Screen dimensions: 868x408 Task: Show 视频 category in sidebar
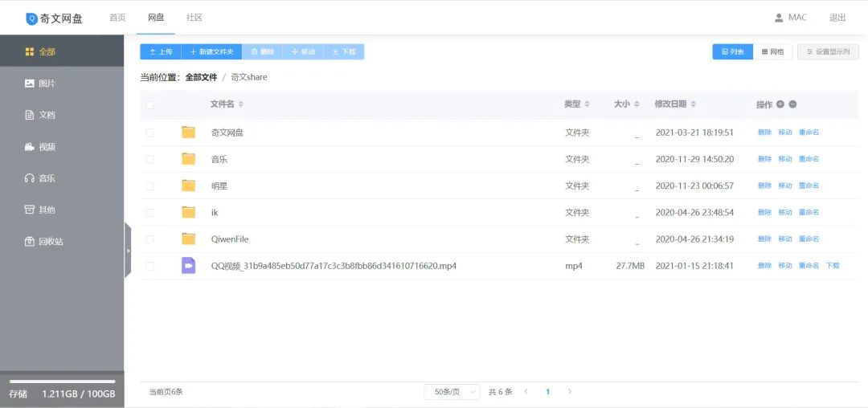click(x=62, y=146)
